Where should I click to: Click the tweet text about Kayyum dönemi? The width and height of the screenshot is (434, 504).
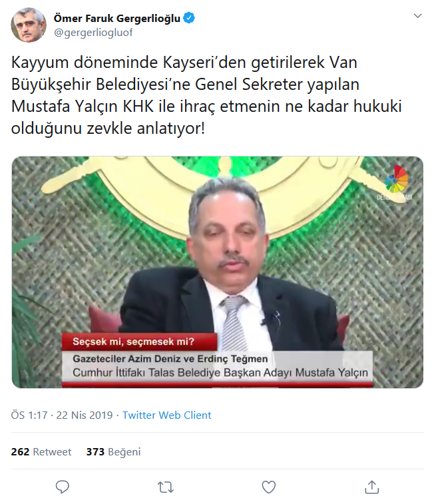pos(206,95)
